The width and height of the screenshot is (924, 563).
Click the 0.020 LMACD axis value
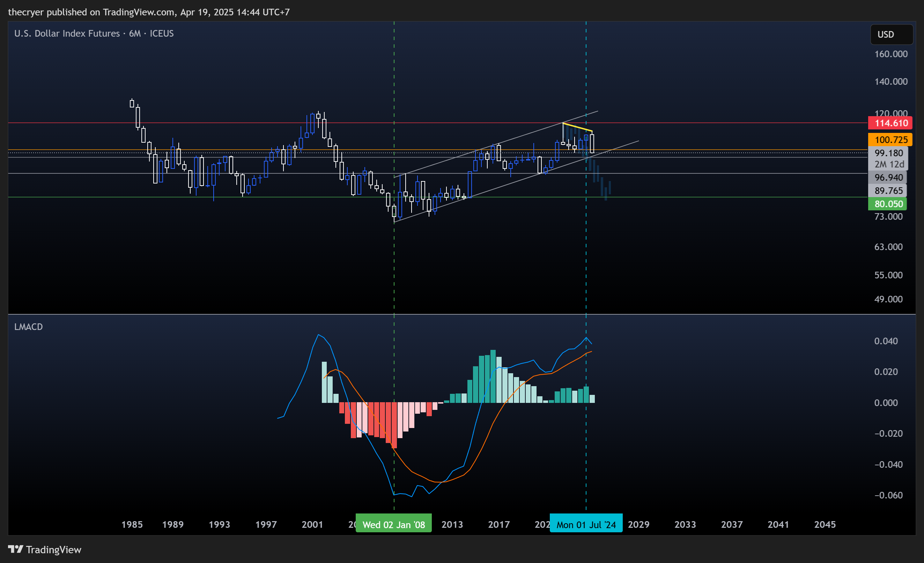click(886, 372)
